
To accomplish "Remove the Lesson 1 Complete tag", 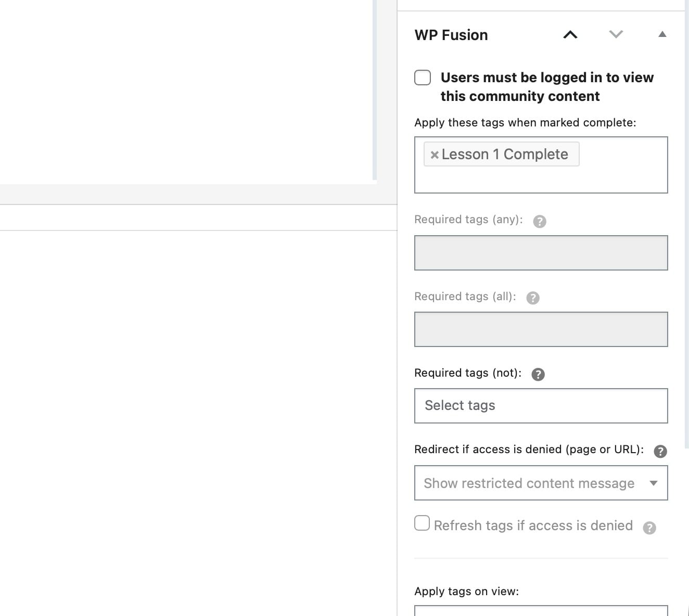I will click(435, 155).
